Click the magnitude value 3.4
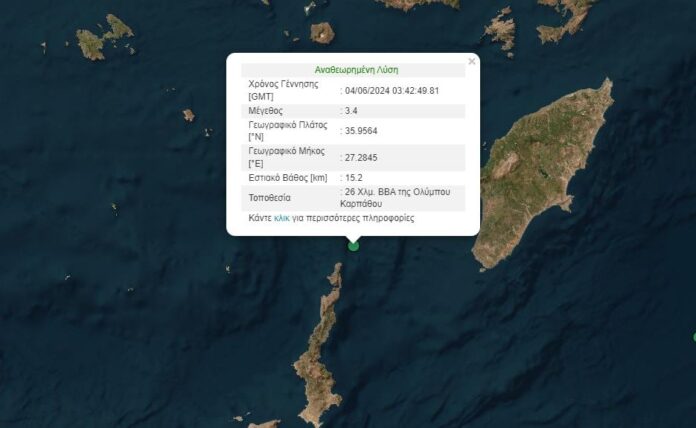Image resolution: width=696 pixels, height=428 pixels. (x=353, y=111)
